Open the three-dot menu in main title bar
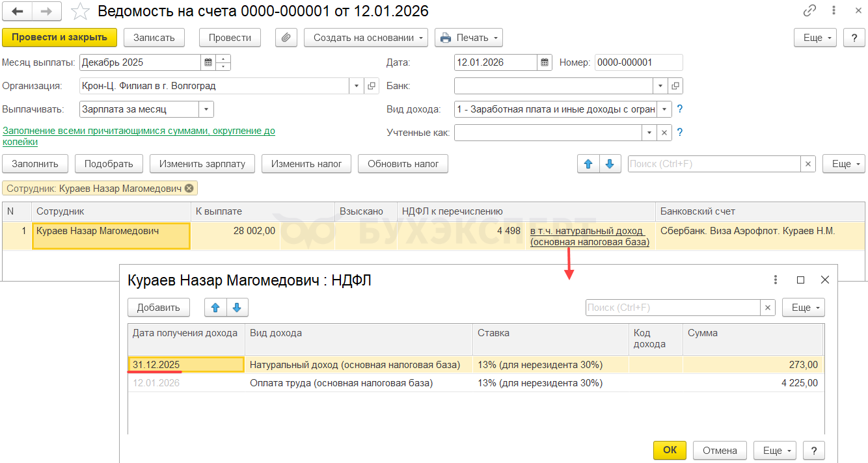This screenshot has width=868, height=463. [x=834, y=10]
